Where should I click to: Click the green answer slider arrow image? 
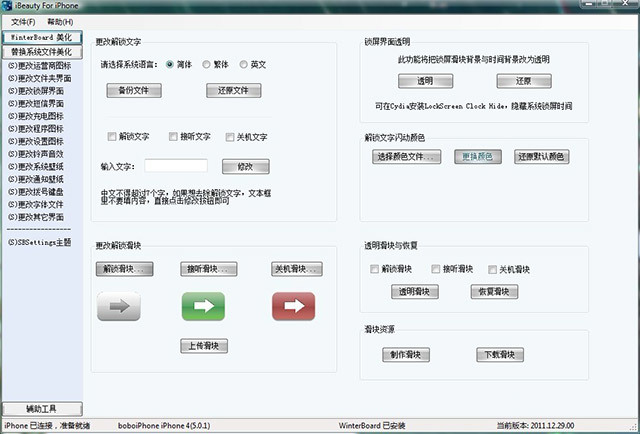(203, 306)
